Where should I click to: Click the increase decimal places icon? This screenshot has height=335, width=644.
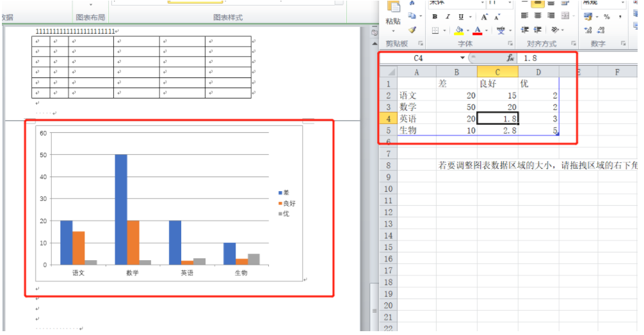point(588,30)
